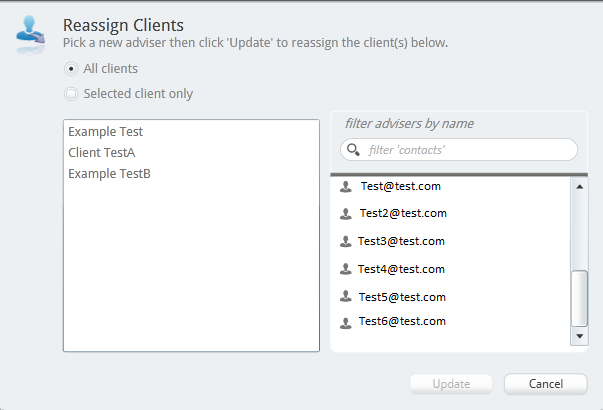Click the Reassign Clients header icon
This screenshot has height=410, width=603.
click(30, 33)
